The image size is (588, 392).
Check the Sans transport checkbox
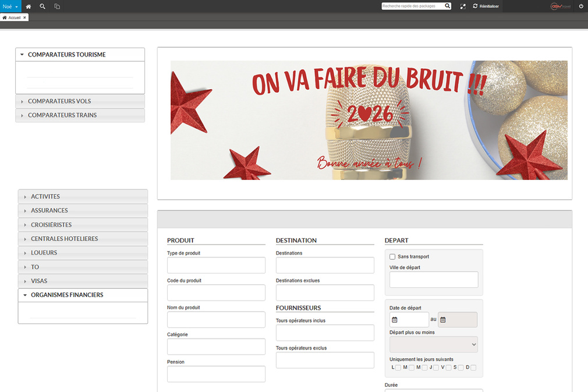pos(392,257)
